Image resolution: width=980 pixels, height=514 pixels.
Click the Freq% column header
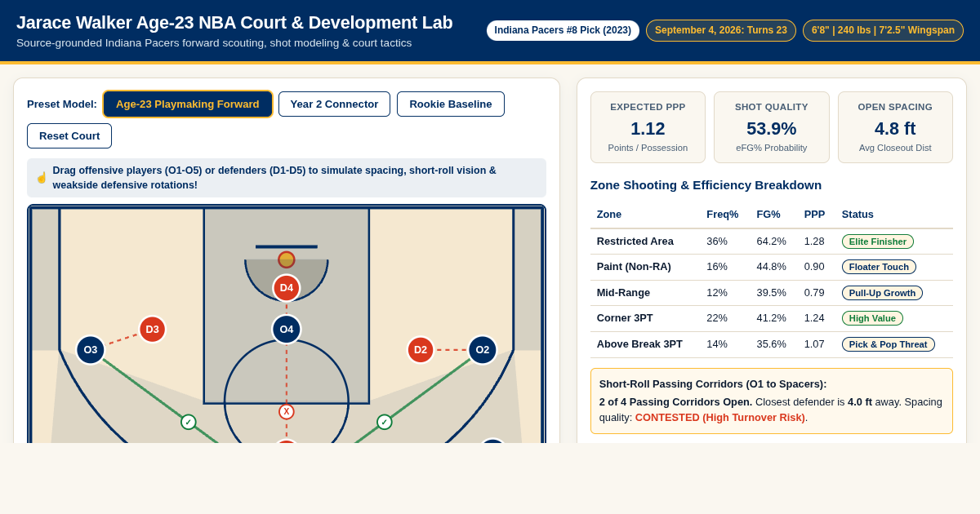[722, 215]
